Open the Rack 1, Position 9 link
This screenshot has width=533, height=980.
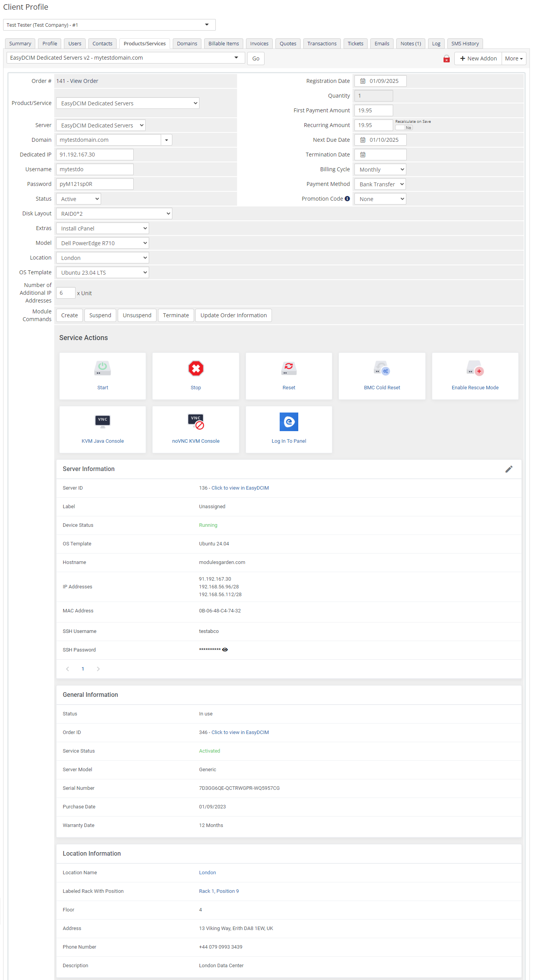coord(219,891)
